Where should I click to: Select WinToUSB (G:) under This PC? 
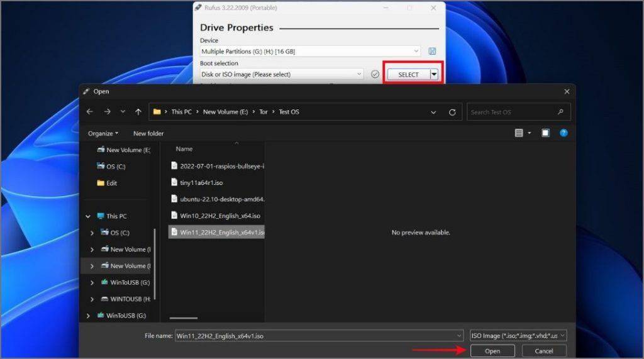125,282
